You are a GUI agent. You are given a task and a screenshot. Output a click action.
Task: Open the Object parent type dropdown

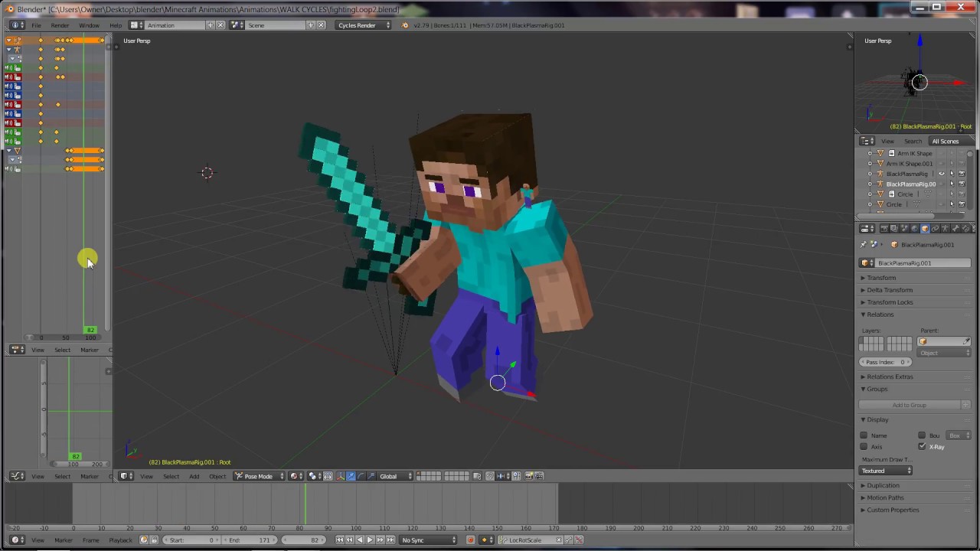[x=945, y=353]
